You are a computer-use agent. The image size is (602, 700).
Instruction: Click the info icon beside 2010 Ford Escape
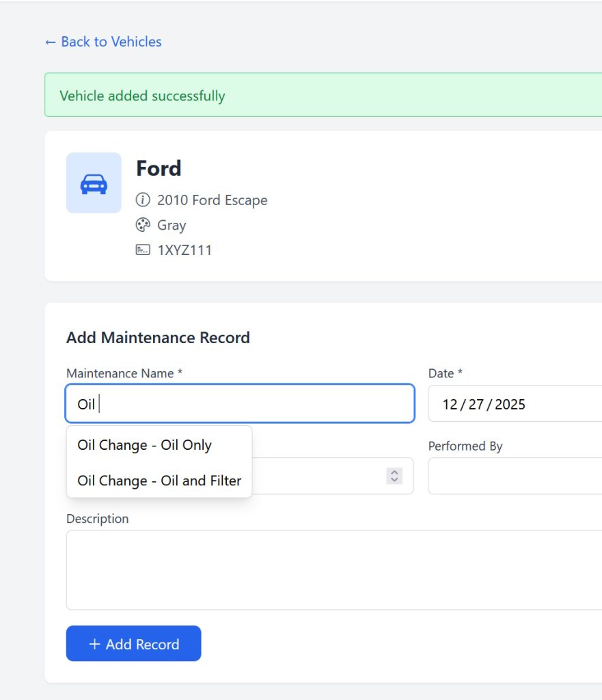tap(143, 200)
